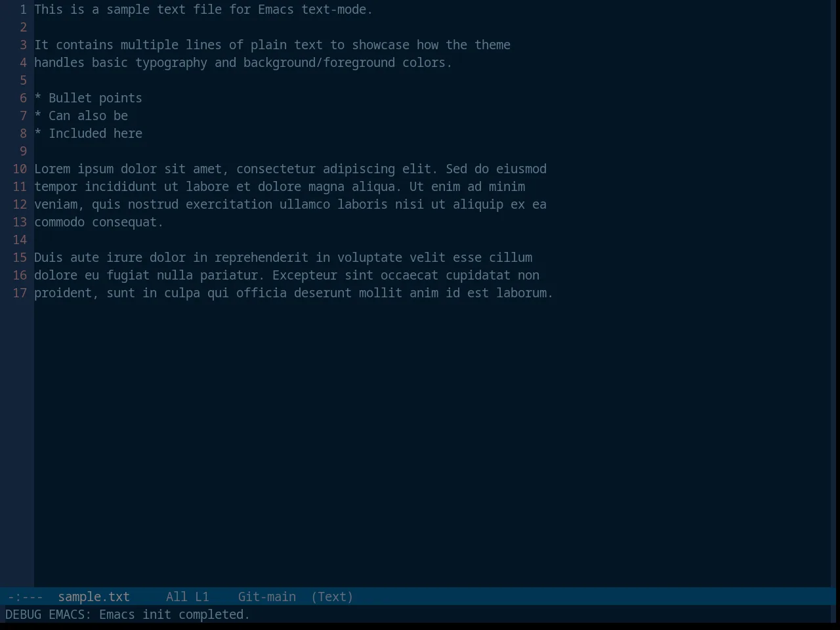Click the 'veniam, quis nostrud exercitation' line
Image resolution: width=840 pixels, height=630 pixels.
pos(290,204)
